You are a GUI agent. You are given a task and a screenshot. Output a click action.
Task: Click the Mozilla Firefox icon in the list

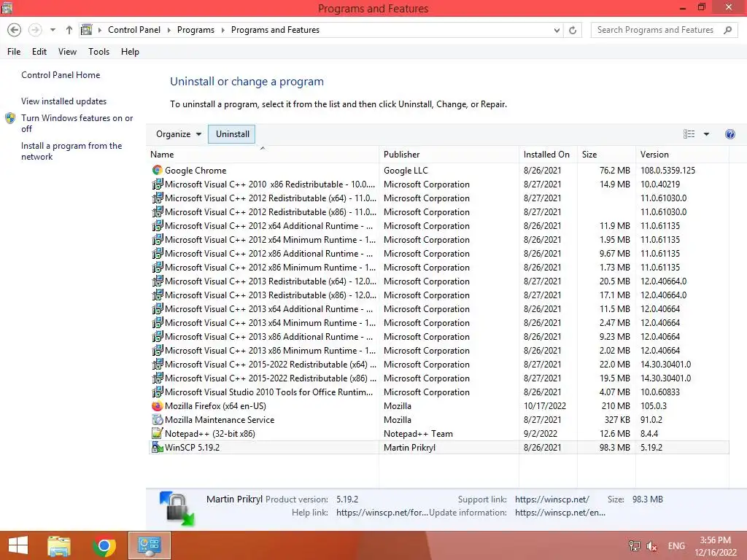[x=158, y=405]
